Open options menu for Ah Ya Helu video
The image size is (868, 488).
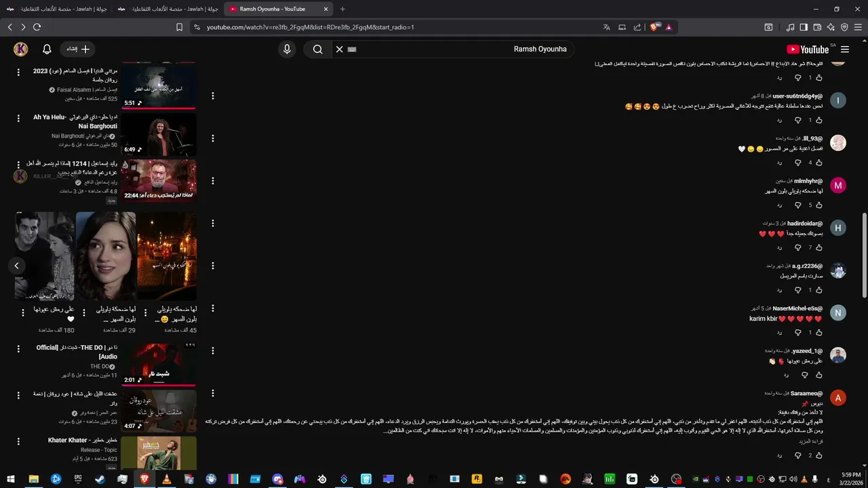click(19, 118)
